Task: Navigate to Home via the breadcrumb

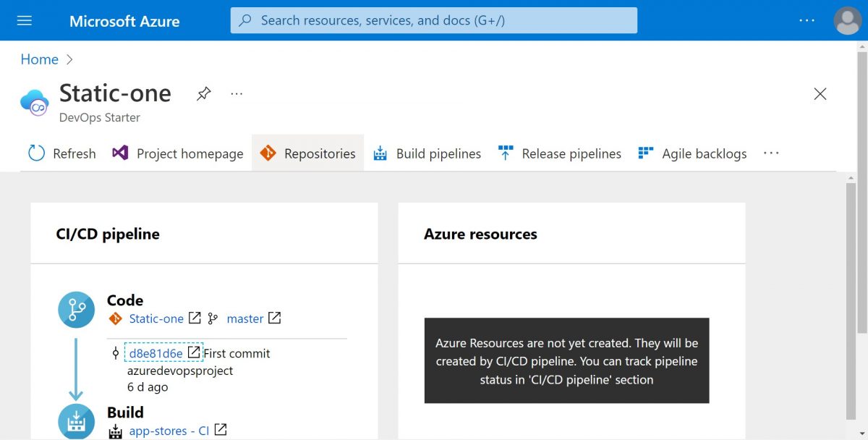Action: (x=39, y=59)
